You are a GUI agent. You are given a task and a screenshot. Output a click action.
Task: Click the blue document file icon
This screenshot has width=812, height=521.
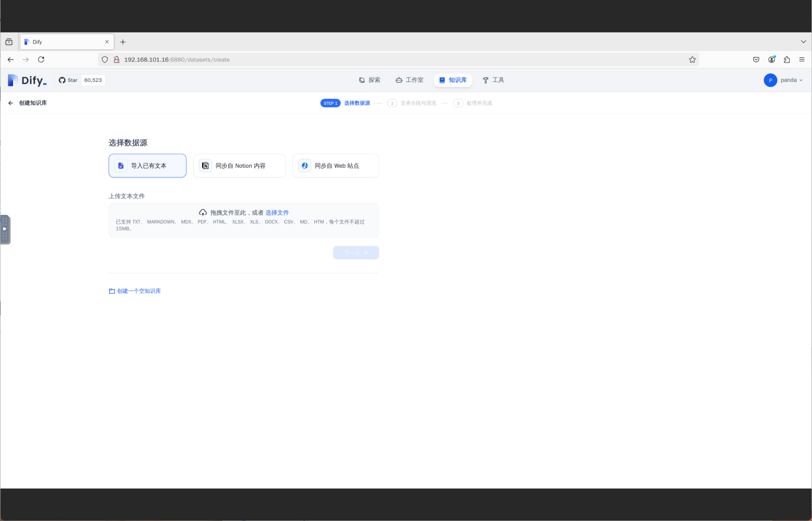click(121, 166)
